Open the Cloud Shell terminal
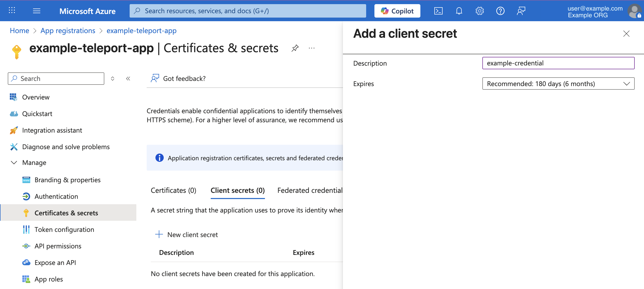Viewport: 644px width, 289px height. point(438,11)
